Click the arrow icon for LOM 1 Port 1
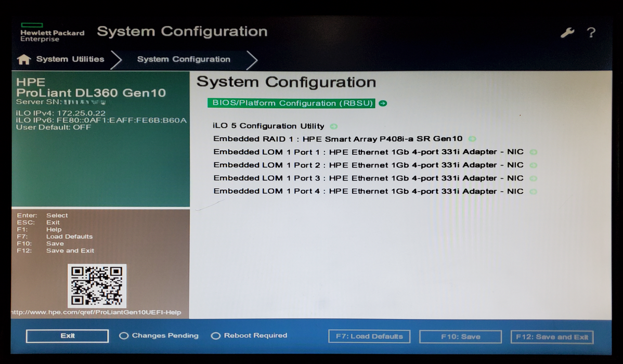The image size is (623, 364). 533,152
